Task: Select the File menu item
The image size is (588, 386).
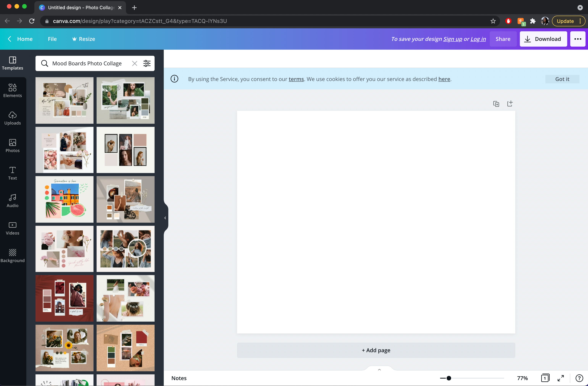Action: click(x=52, y=39)
